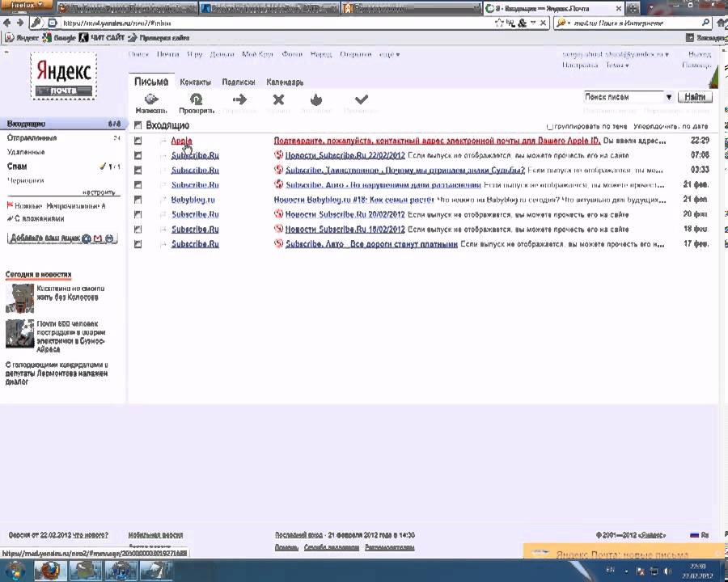Open the account email dropdown at top right

pyautogui.click(x=616, y=54)
